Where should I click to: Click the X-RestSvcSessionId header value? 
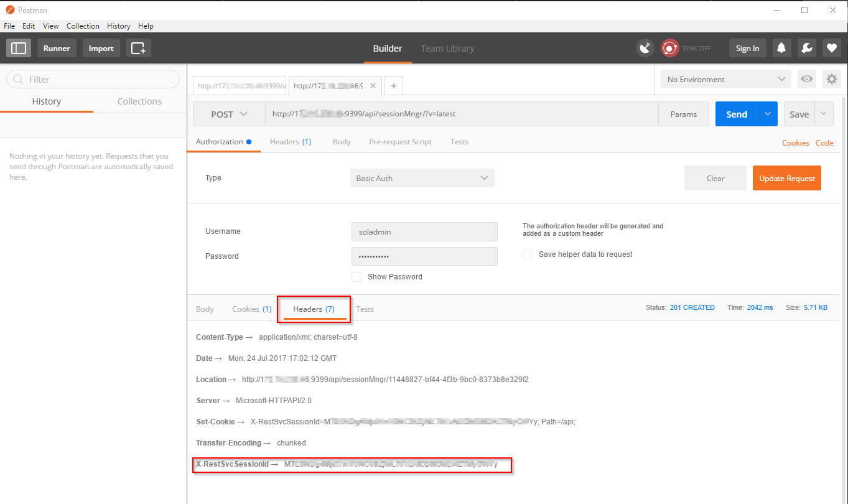click(391, 464)
